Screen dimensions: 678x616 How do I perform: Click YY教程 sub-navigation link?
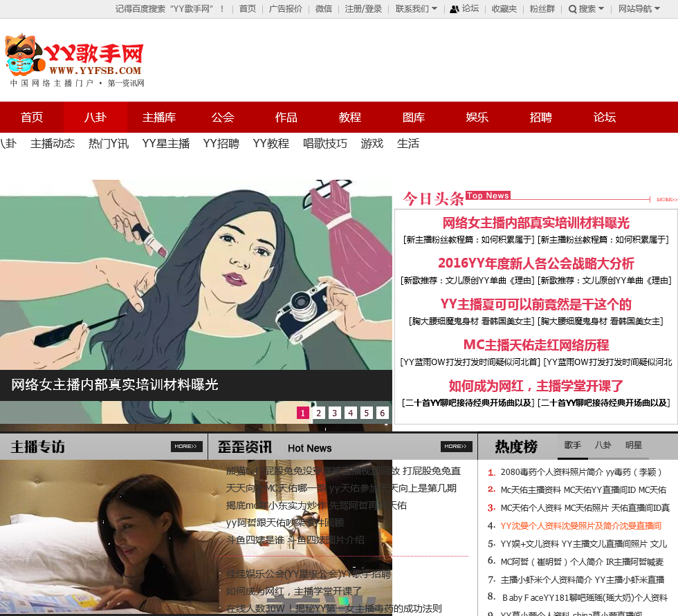coord(271,143)
